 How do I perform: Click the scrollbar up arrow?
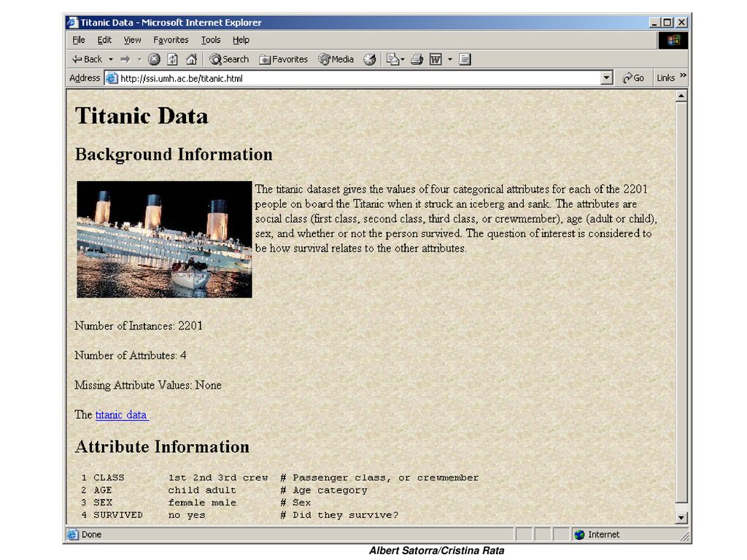click(x=681, y=96)
